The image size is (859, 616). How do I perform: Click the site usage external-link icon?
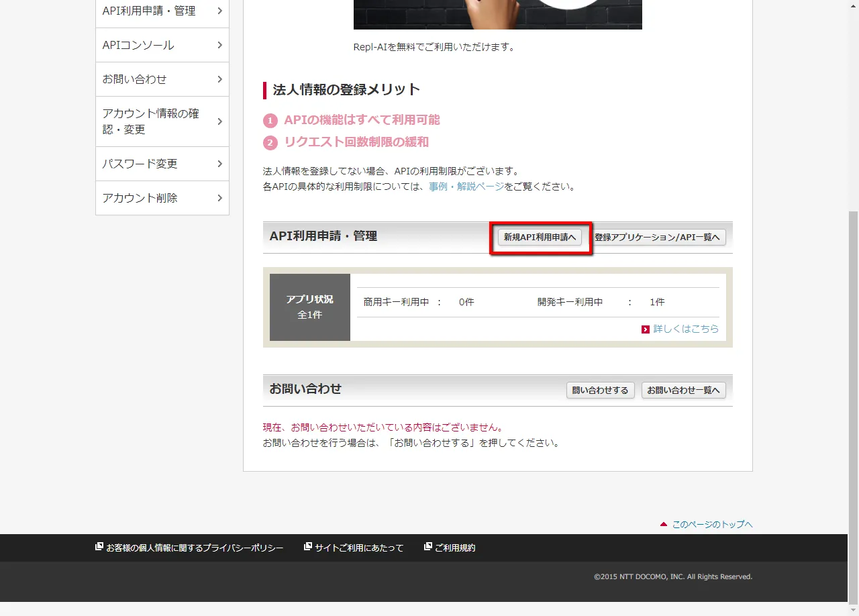tap(308, 547)
